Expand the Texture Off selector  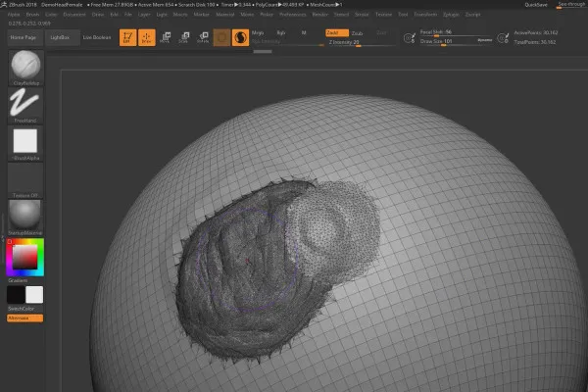click(x=24, y=178)
